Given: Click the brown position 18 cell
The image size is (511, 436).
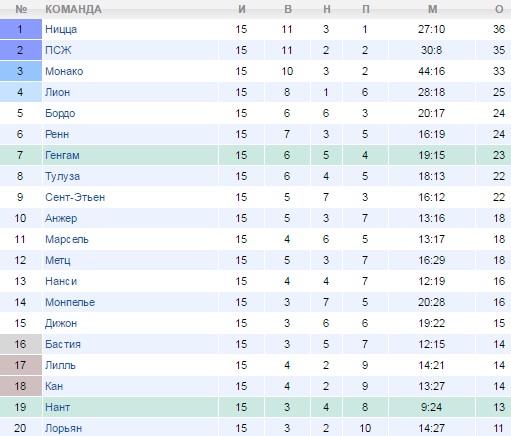Looking at the screenshot, I should pyautogui.click(x=21, y=386).
